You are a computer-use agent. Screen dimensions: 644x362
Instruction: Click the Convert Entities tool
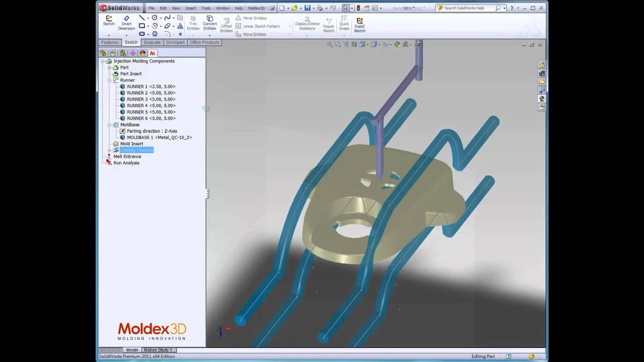point(210,23)
